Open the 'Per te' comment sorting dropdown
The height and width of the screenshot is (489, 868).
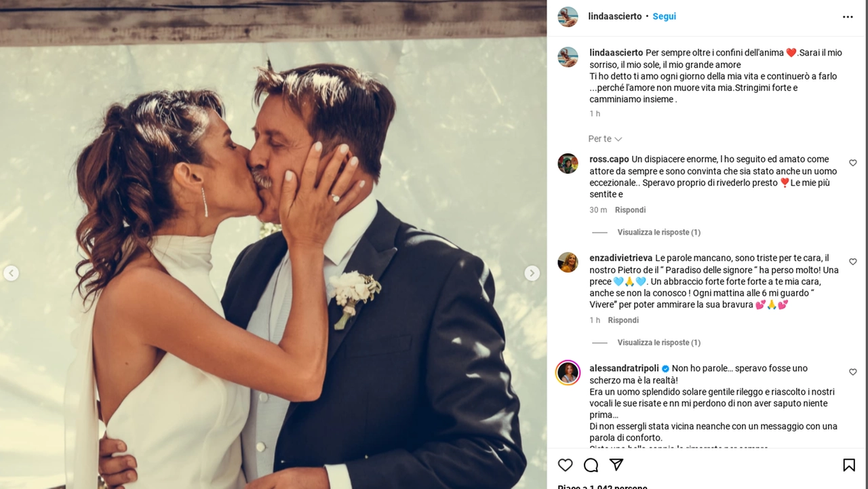click(605, 139)
